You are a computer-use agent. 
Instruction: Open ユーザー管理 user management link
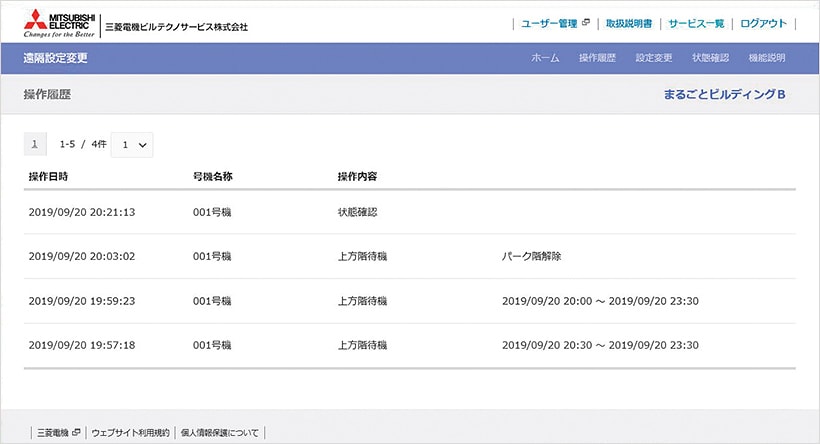pyautogui.click(x=549, y=23)
